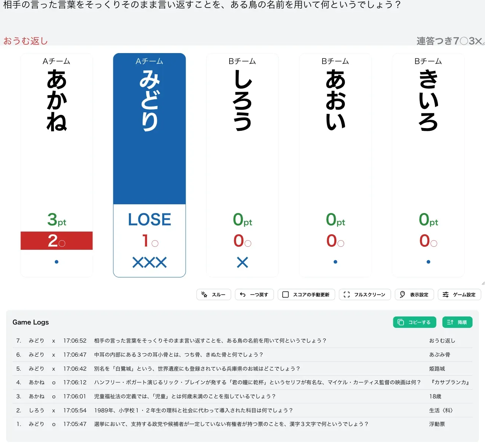Click みどり's ××× wrong marks

pyautogui.click(x=149, y=262)
